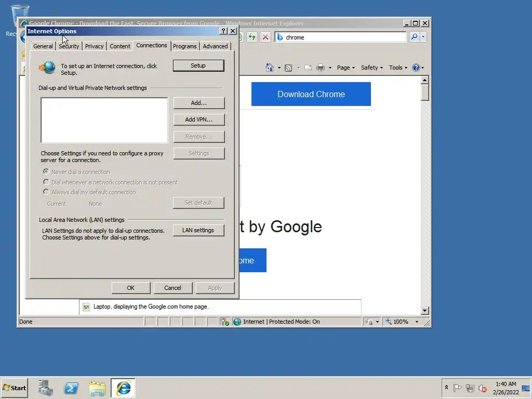Click the Download Chrome button
This screenshot has width=532, height=399.
click(311, 94)
